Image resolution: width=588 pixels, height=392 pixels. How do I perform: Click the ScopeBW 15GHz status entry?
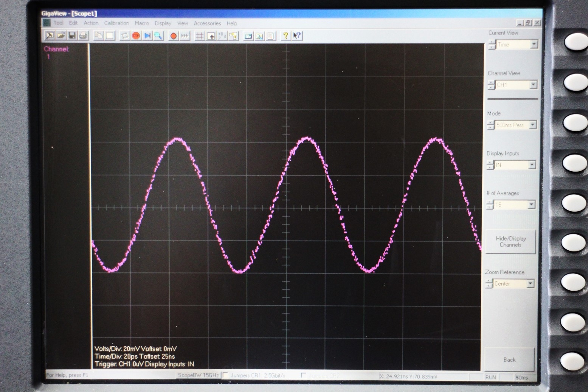(199, 375)
